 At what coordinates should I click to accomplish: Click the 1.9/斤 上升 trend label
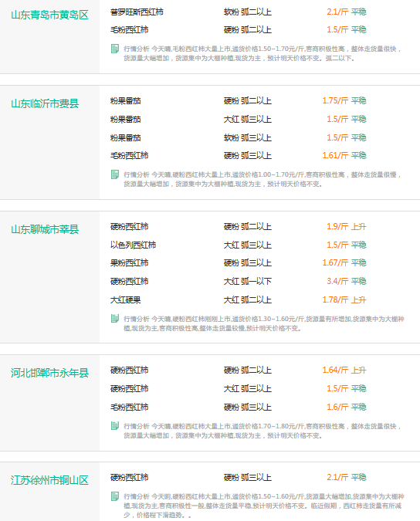tap(359, 227)
